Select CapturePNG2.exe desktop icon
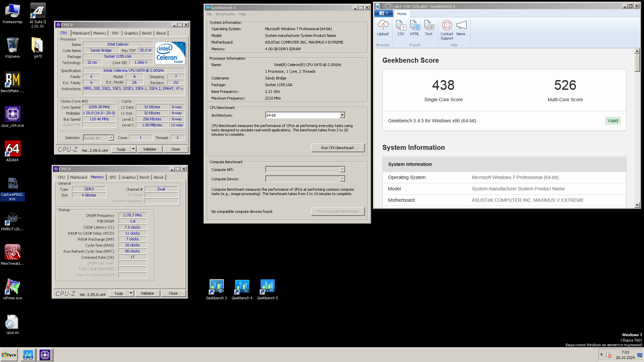The height and width of the screenshot is (362, 644). pos(12,189)
